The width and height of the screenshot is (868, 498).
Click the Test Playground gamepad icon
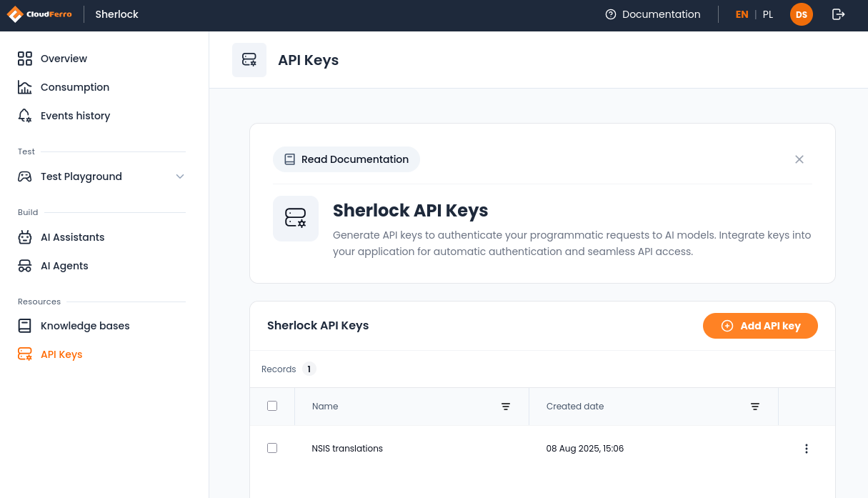tap(25, 176)
